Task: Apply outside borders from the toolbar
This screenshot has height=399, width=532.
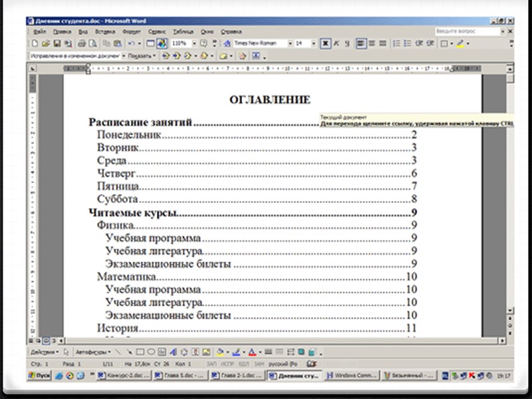Action: click(444, 43)
